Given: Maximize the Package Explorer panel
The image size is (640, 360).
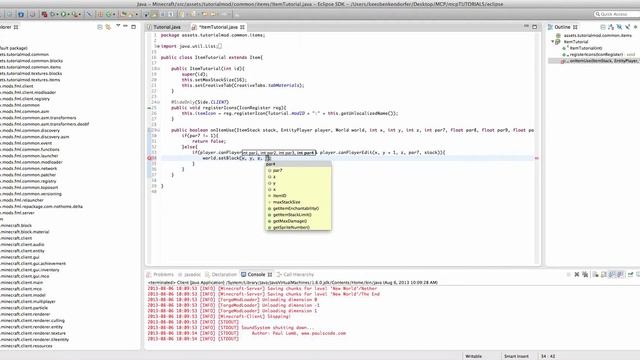Looking at the screenshot, I should [x=133, y=27].
